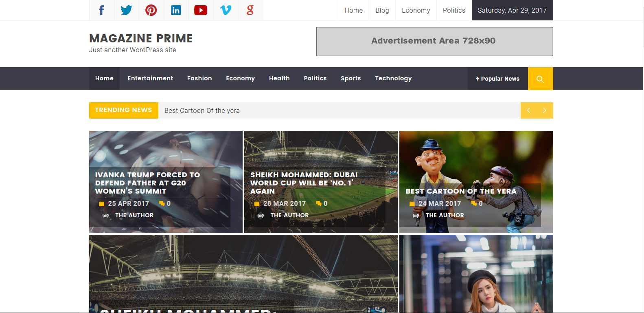The height and width of the screenshot is (313, 644).
Task: Click the Twitter bird icon
Action: click(126, 10)
